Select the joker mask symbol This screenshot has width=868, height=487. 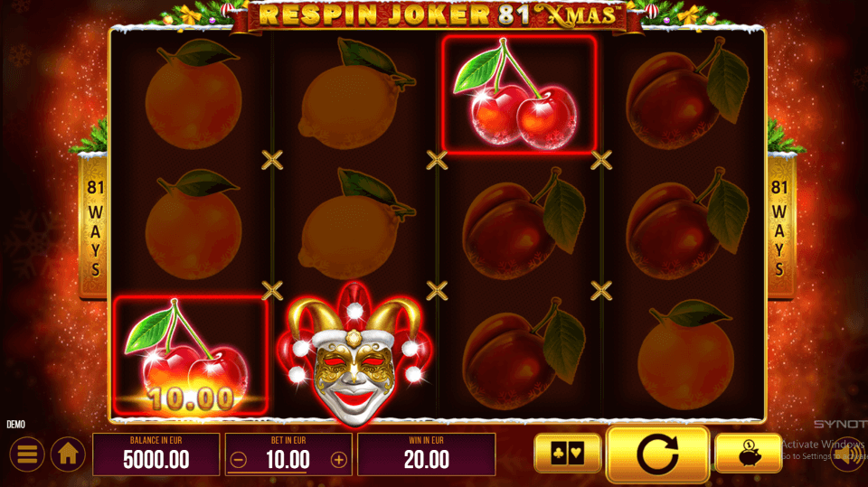(354, 355)
